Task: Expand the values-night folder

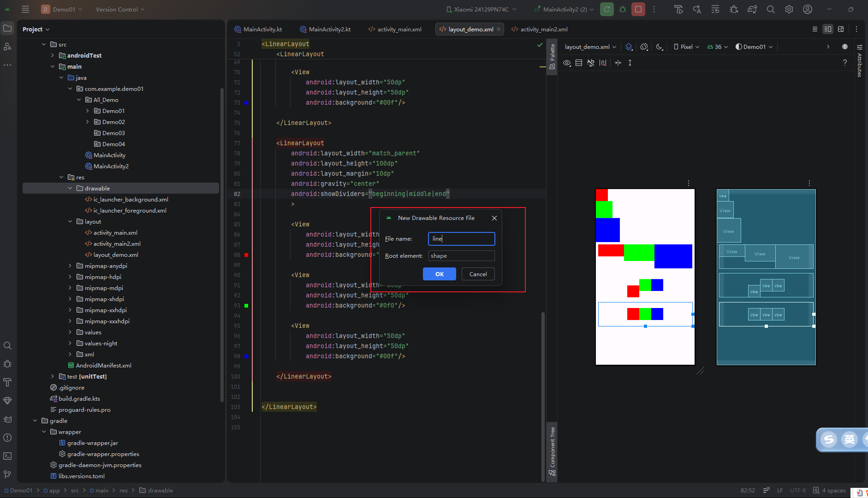Action: (x=70, y=343)
